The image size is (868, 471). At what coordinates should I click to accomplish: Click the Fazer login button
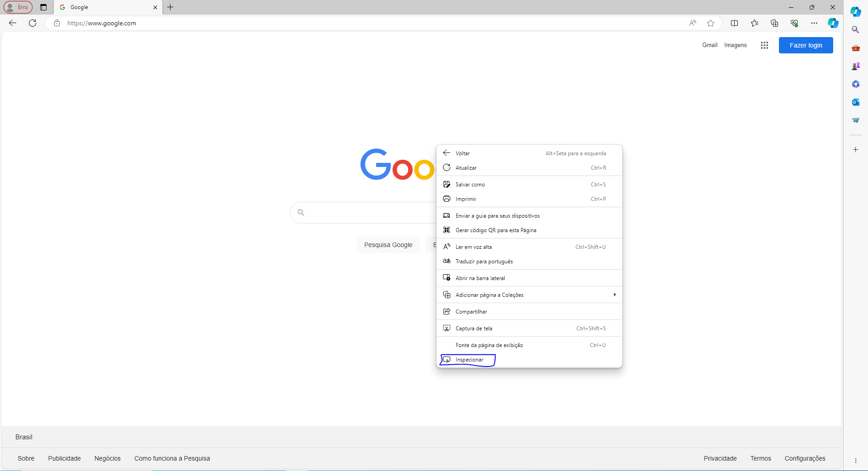point(806,45)
